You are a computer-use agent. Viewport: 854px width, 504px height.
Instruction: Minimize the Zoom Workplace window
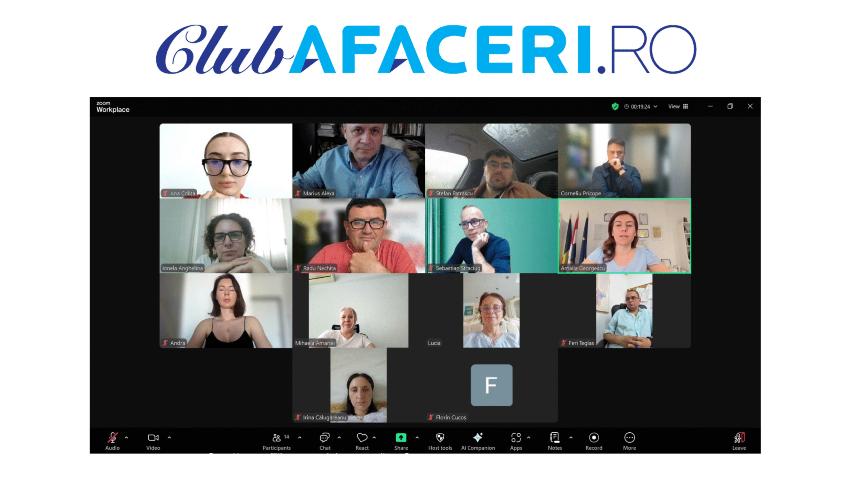(710, 106)
